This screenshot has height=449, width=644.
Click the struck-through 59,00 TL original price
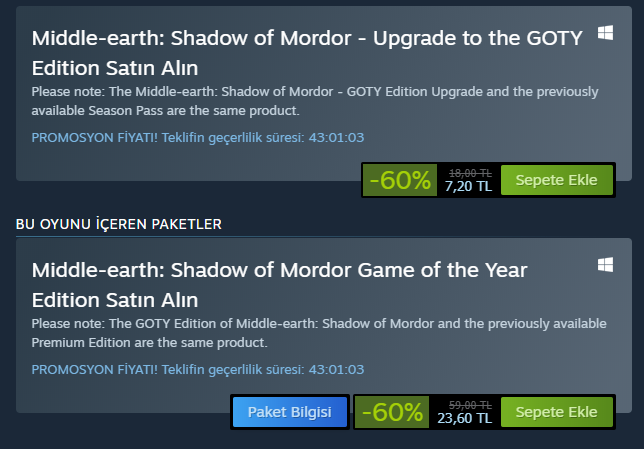pyautogui.click(x=471, y=405)
